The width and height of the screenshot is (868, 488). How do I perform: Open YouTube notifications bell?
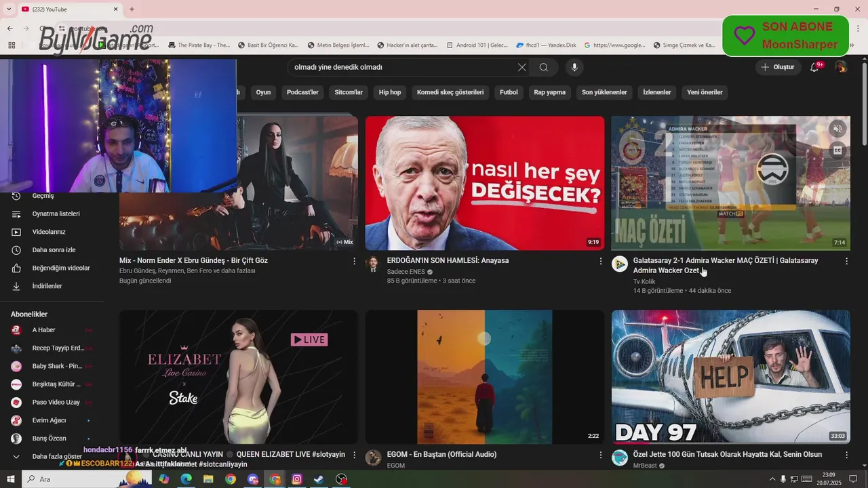coord(814,67)
